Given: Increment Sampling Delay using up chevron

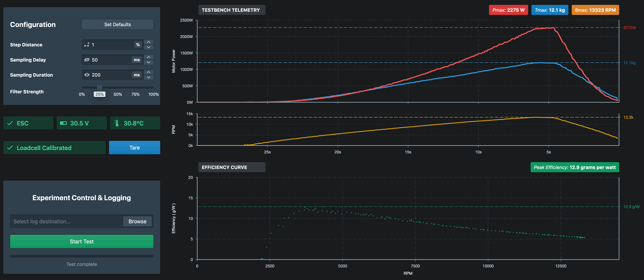Looking at the screenshot, I should pos(148,57).
